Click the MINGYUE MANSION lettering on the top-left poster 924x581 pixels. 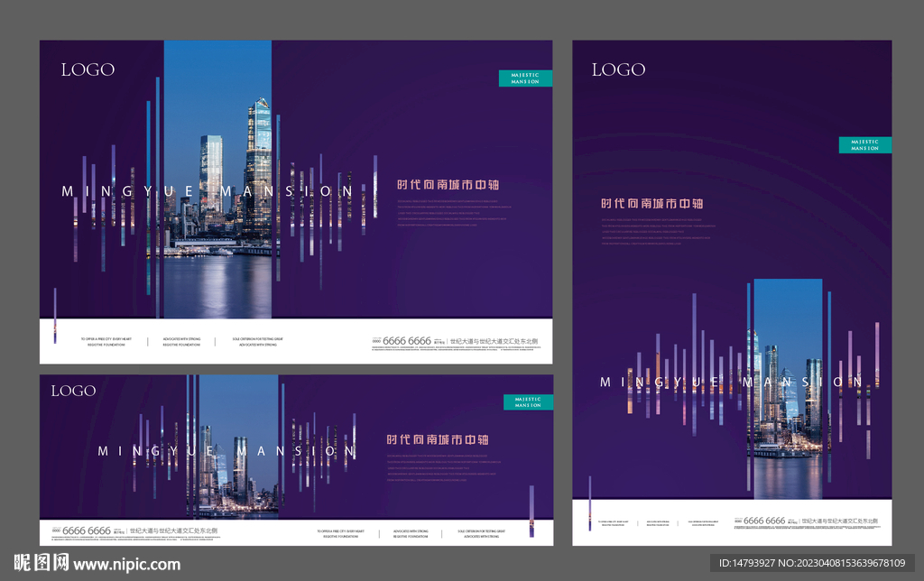[x=208, y=191]
